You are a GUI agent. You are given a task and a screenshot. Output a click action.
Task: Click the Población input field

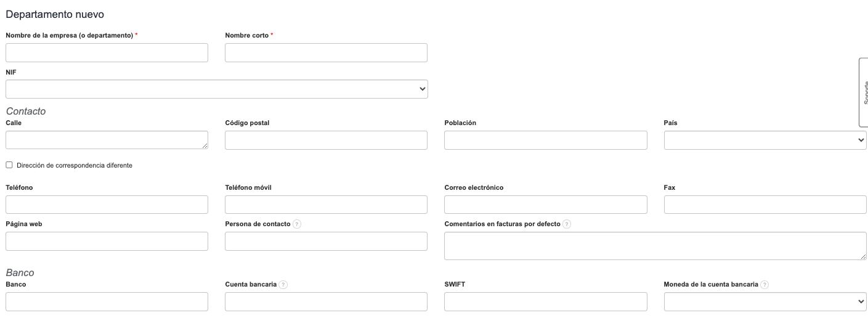(545, 141)
